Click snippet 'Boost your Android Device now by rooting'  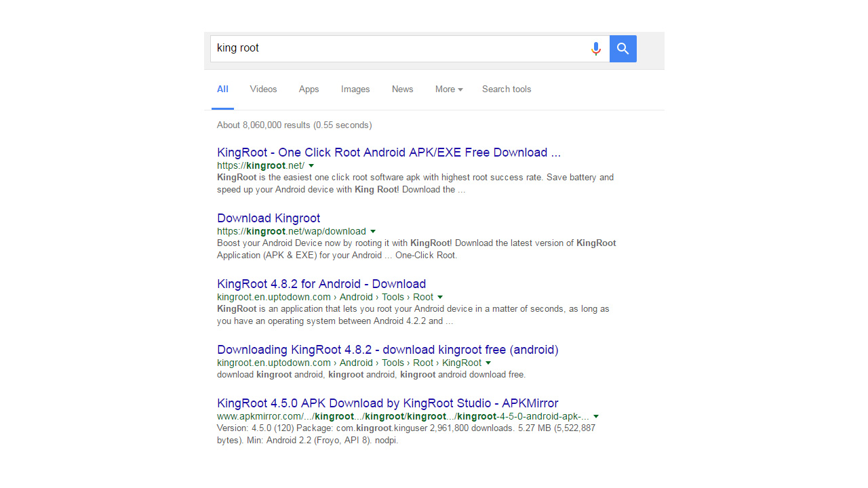(x=416, y=249)
